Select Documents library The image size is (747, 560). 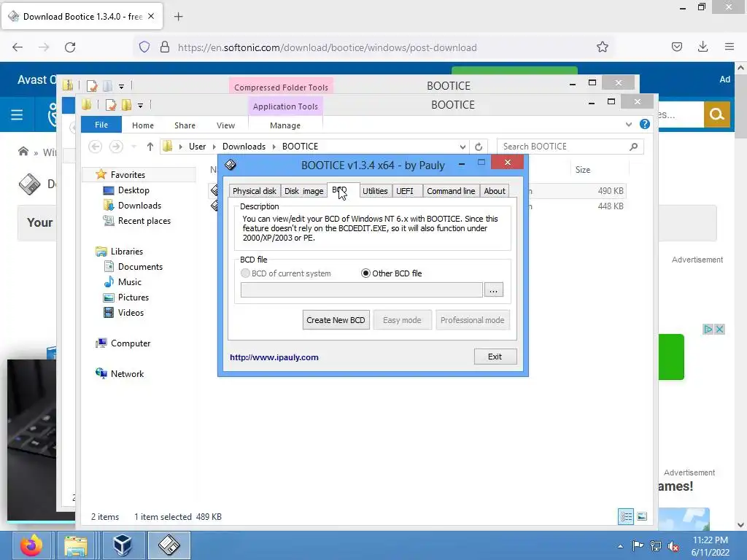click(x=141, y=267)
